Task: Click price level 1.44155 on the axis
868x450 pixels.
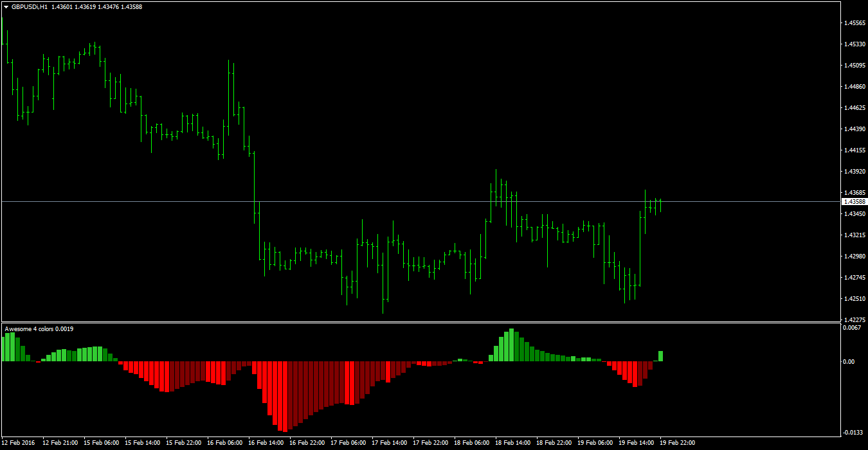Action: click(854, 150)
